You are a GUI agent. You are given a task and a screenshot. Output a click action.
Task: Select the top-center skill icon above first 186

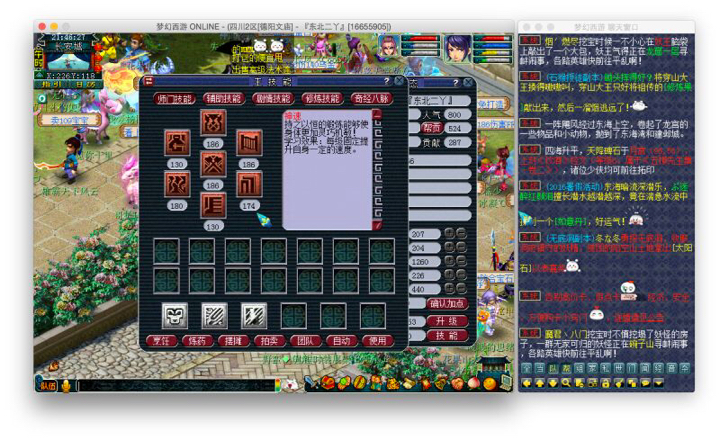pyautogui.click(x=213, y=122)
